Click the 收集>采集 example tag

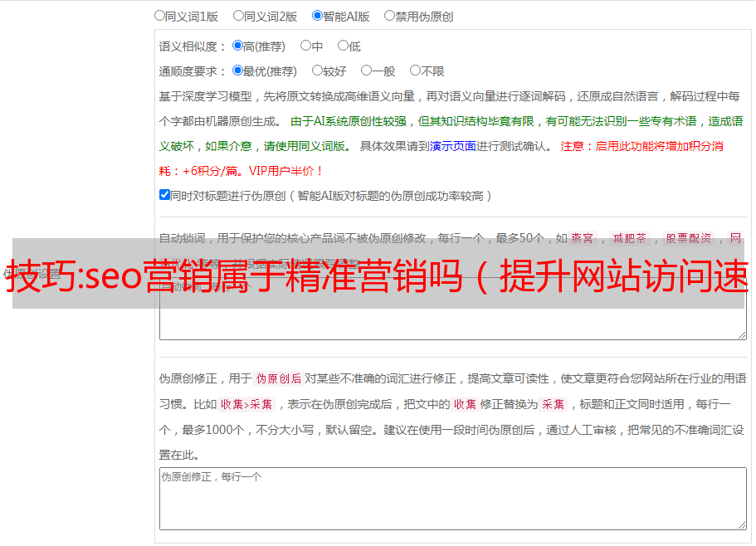click(x=246, y=404)
